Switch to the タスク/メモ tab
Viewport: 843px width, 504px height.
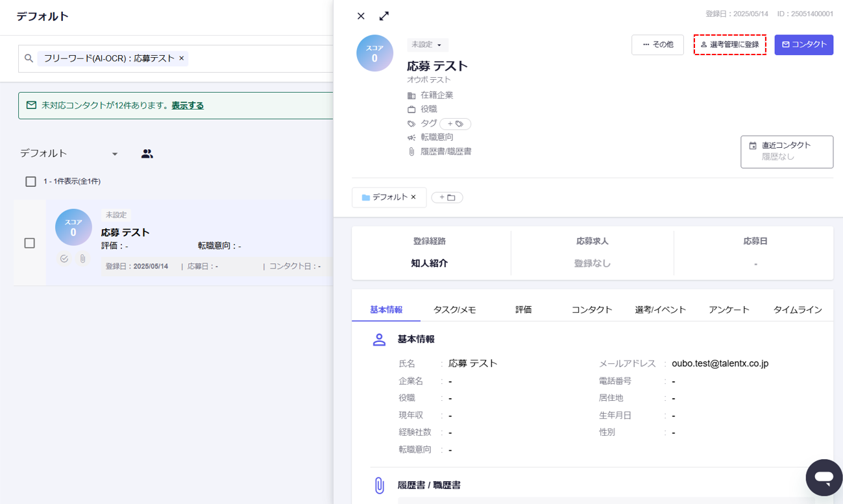(x=454, y=310)
